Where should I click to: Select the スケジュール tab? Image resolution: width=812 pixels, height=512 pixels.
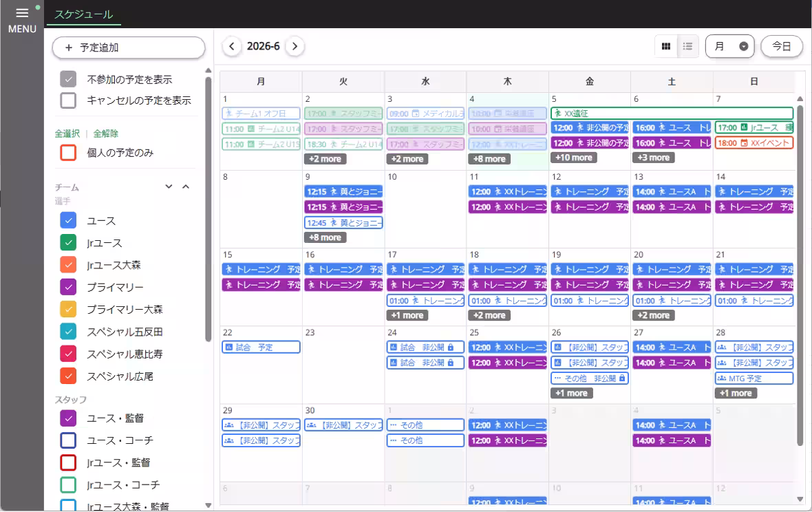[84, 14]
